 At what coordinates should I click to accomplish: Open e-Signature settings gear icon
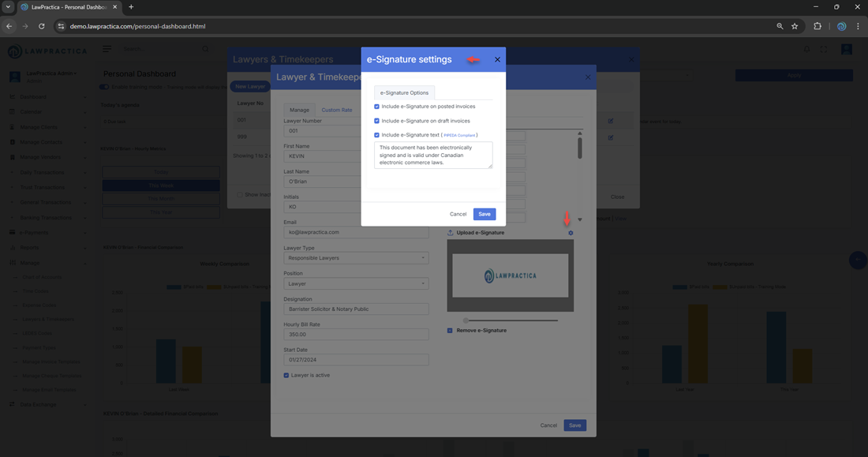coord(571,233)
